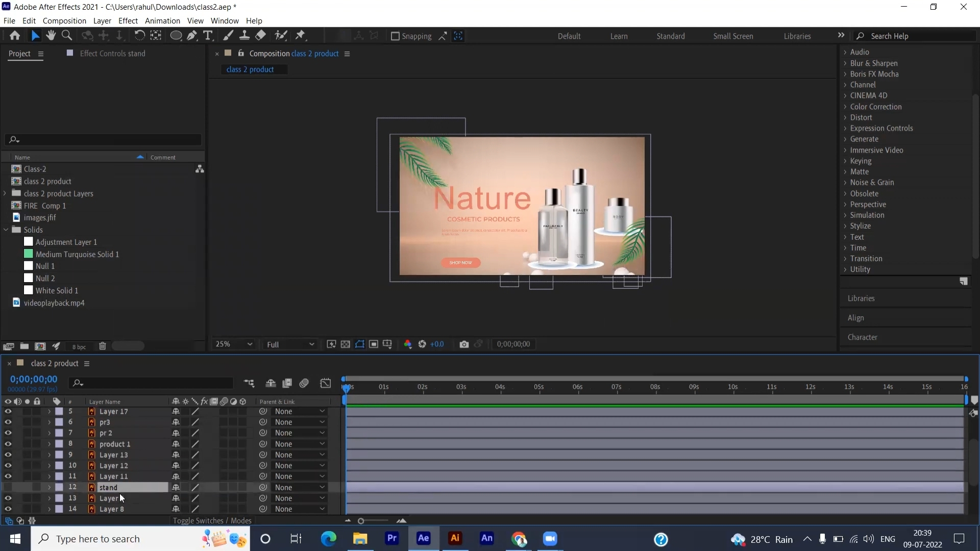Hide the Layer 8 visibility eye
Image resolution: width=980 pixels, height=551 pixels.
click(8, 509)
